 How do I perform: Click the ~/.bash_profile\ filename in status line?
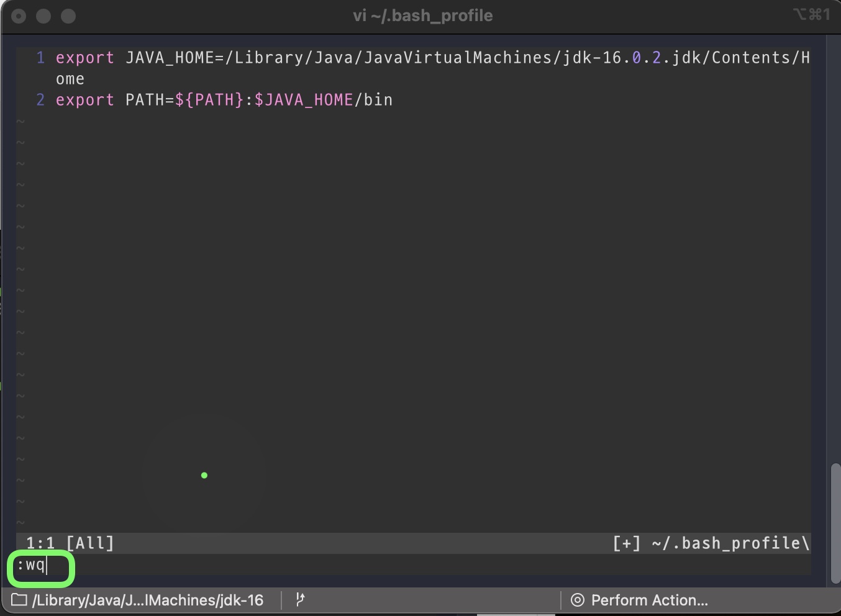click(731, 543)
